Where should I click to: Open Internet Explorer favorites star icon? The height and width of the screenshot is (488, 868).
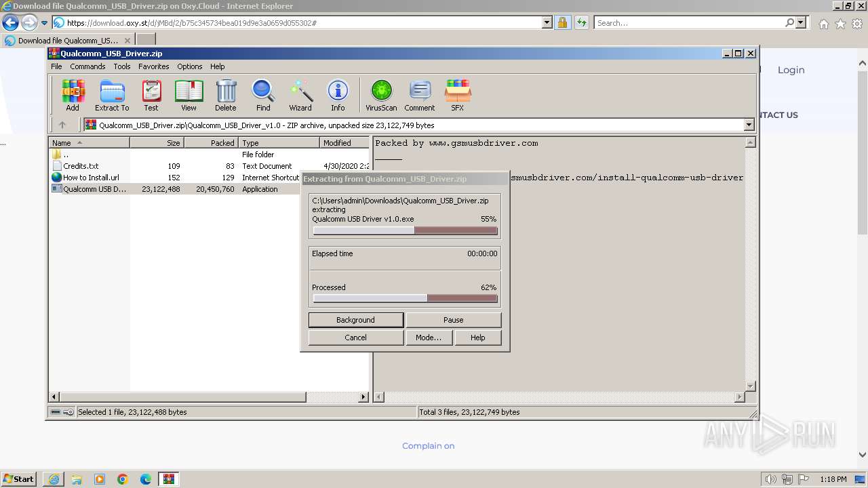tap(840, 24)
